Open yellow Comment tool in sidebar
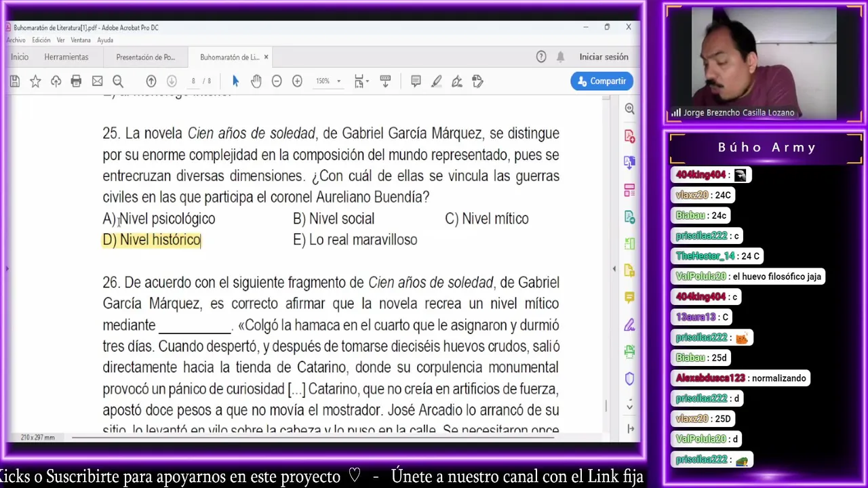This screenshot has height=488, width=868. coord(629,298)
